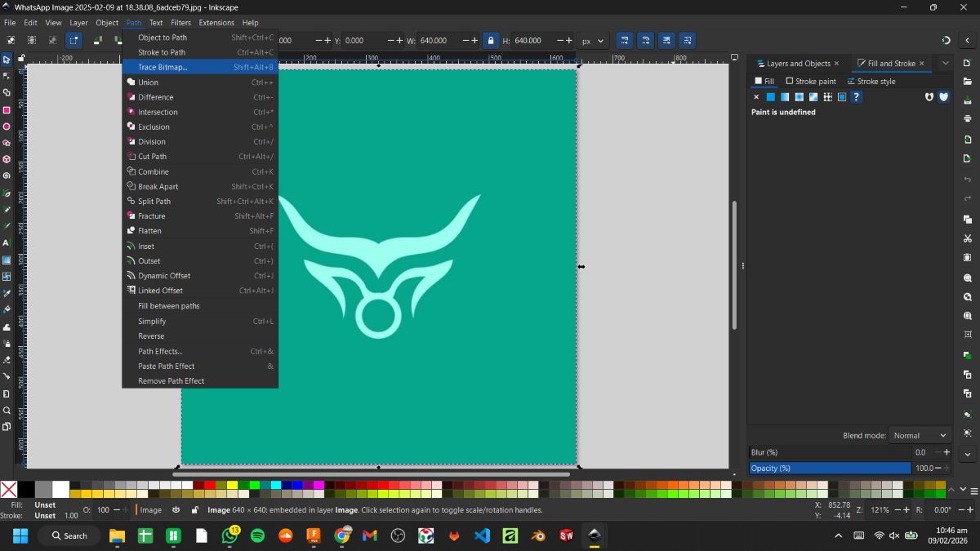Lock the width and height aspect ratio
980x551 pixels.
[x=491, y=40]
